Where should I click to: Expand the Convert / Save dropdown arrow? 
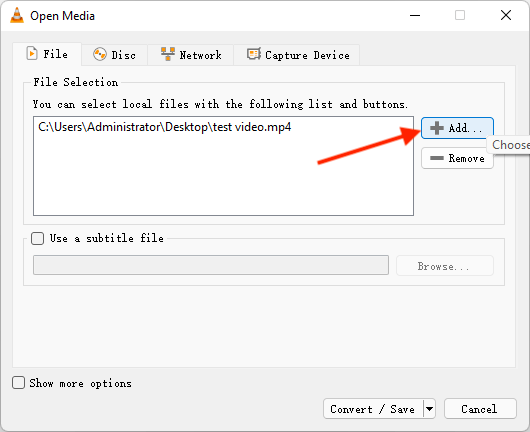click(429, 409)
